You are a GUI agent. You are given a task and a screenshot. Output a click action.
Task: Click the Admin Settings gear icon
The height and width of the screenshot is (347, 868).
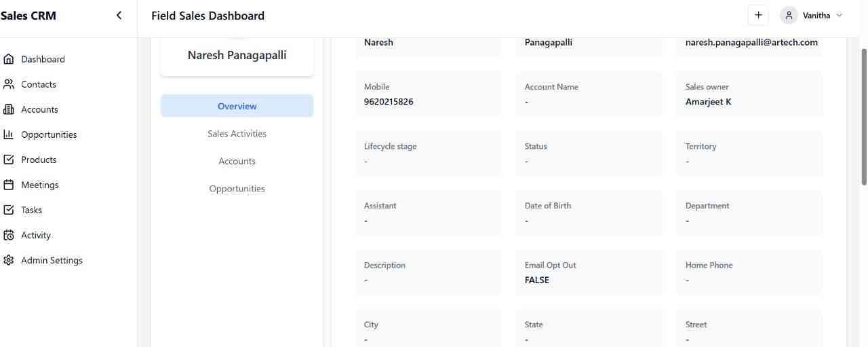[9, 260]
